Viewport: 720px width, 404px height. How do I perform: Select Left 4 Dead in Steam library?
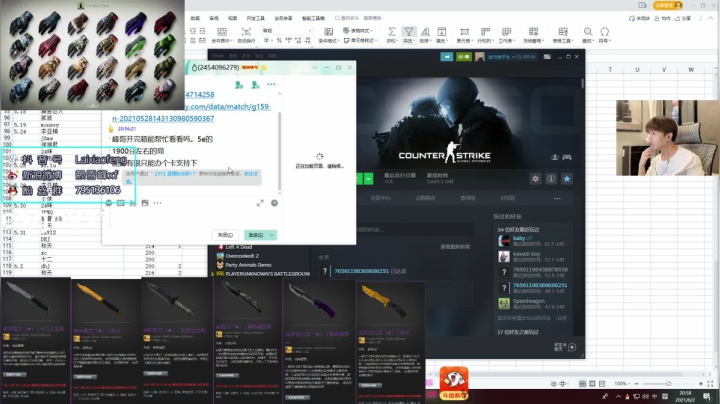coord(238,247)
